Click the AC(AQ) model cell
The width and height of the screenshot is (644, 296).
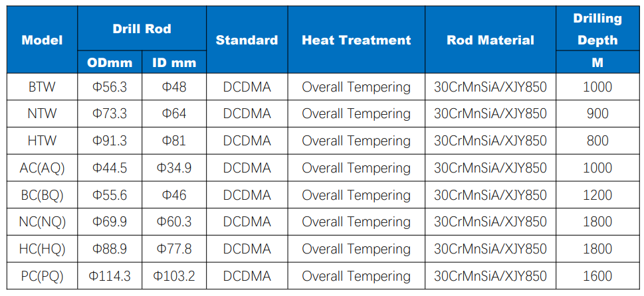[x=43, y=168]
